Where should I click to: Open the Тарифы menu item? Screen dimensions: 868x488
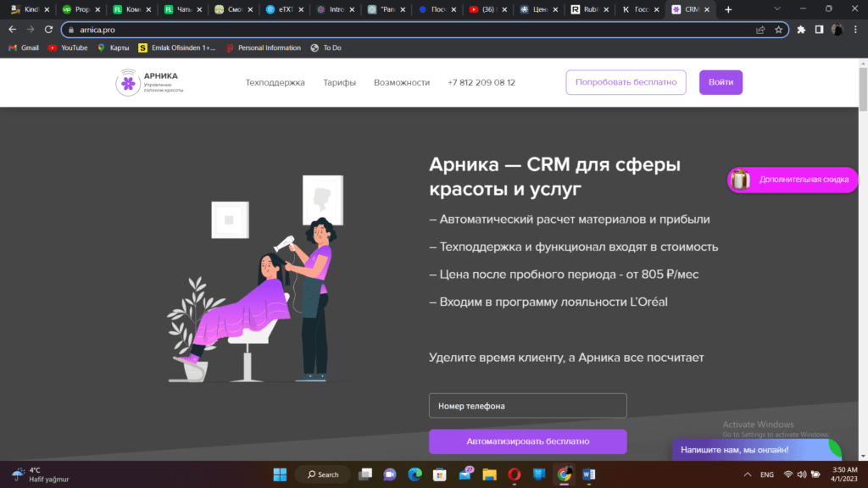click(x=339, y=83)
